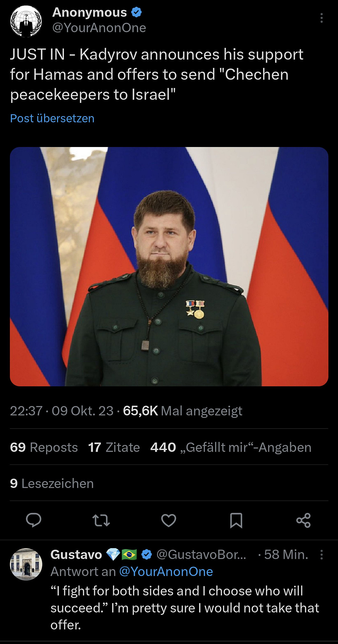Tap the reply speech bubble icon
The image size is (338, 644).
pyautogui.click(x=33, y=520)
